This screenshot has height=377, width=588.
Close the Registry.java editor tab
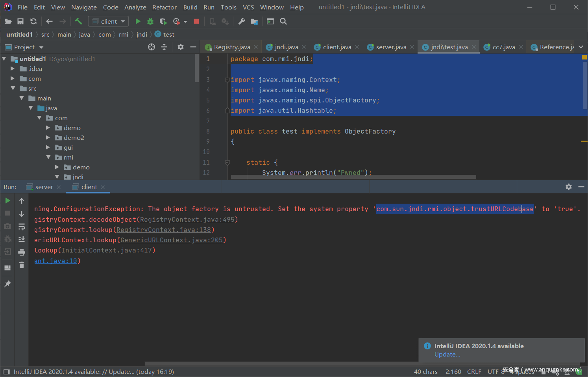(x=256, y=47)
